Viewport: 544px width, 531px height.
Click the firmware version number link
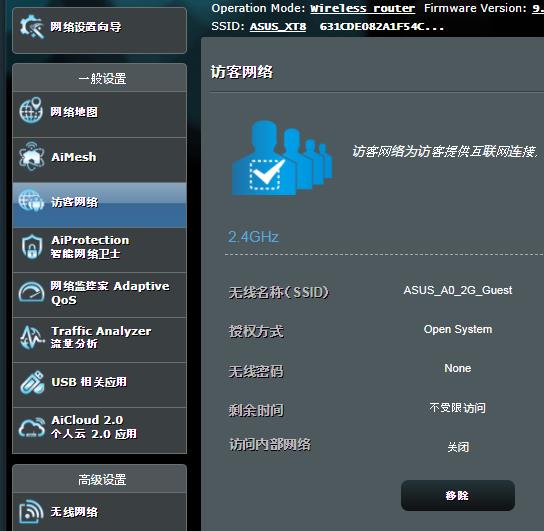pos(538,8)
